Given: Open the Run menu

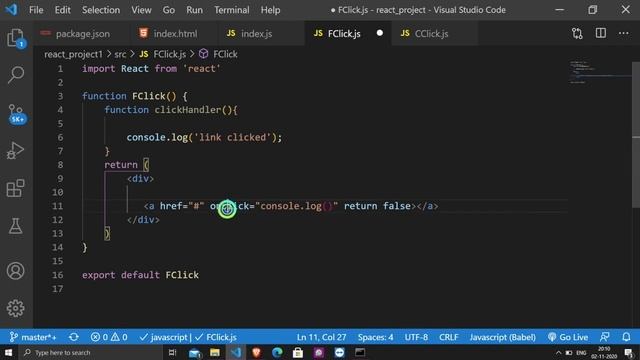Looking at the screenshot, I should (194, 10).
